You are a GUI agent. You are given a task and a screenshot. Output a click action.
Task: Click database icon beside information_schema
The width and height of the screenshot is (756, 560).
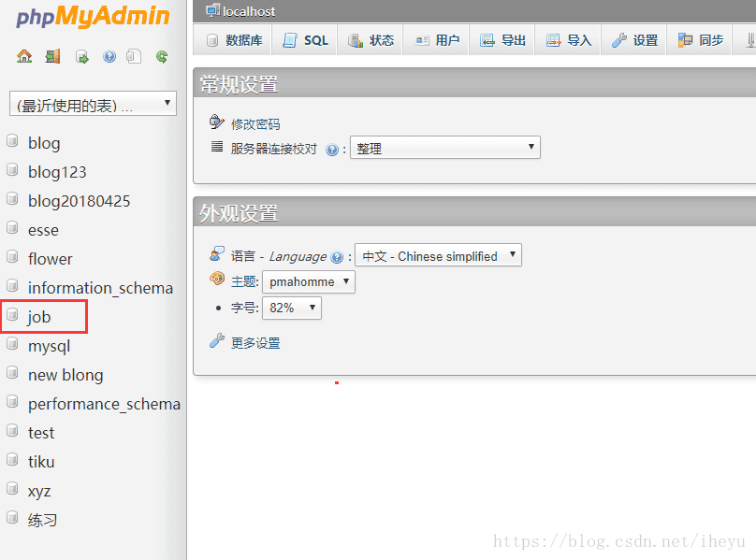pyautogui.click(x=12, y=286)
